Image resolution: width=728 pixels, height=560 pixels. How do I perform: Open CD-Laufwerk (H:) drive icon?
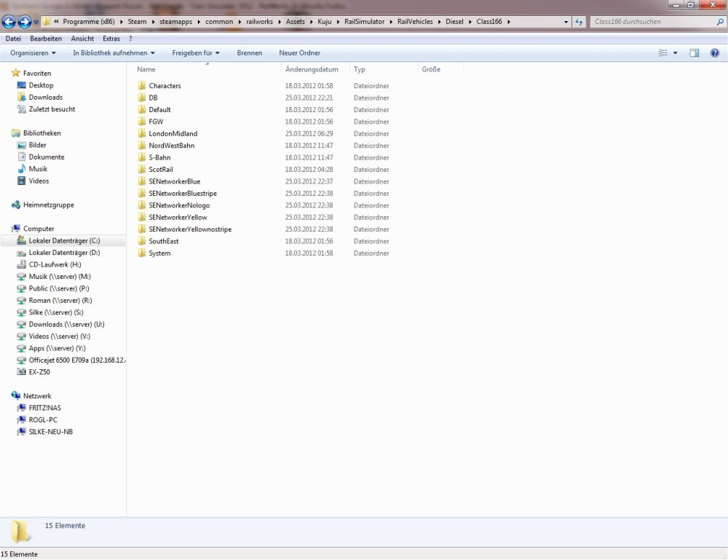tap(21, 264)
